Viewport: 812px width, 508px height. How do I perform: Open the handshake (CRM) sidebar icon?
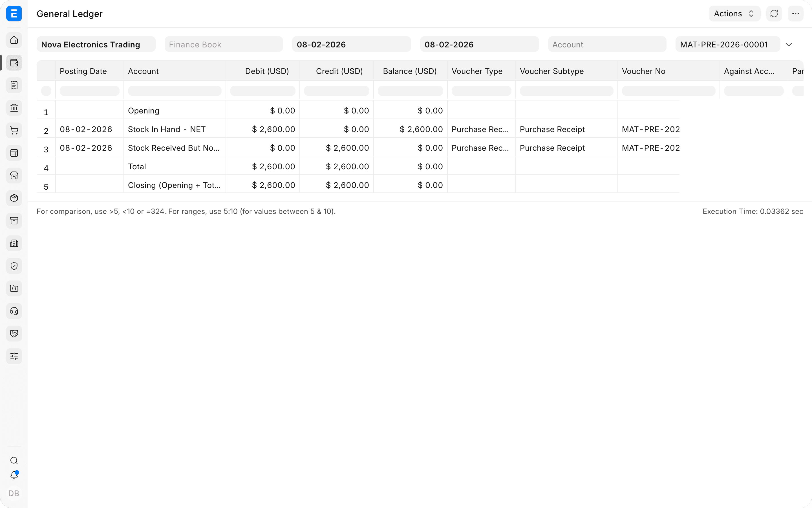coord(14,334)
